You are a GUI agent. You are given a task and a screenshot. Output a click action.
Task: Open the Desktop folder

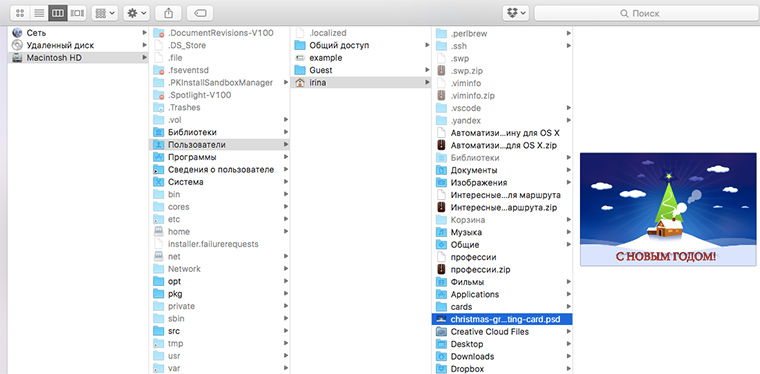(503, 344)
